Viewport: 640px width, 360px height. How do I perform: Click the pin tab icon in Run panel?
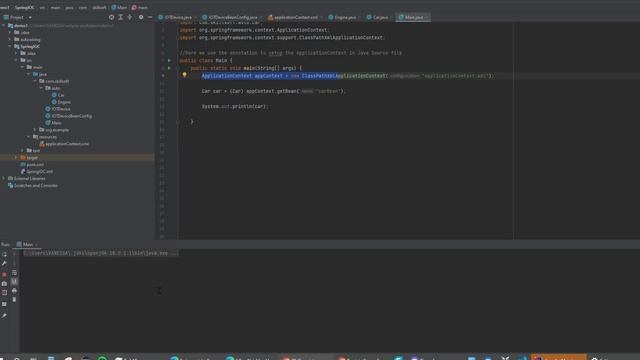coord(4,316)
